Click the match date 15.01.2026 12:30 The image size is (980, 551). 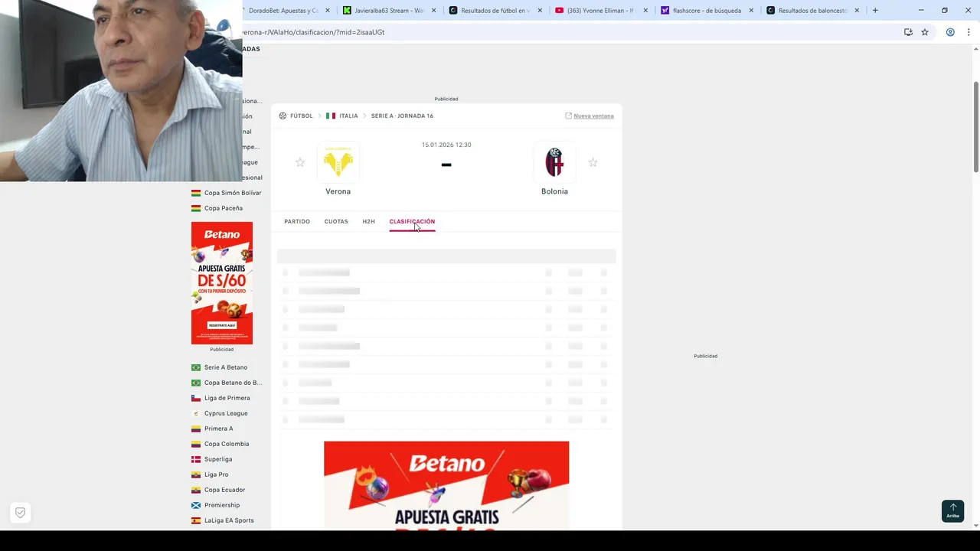tap(446, 145)
